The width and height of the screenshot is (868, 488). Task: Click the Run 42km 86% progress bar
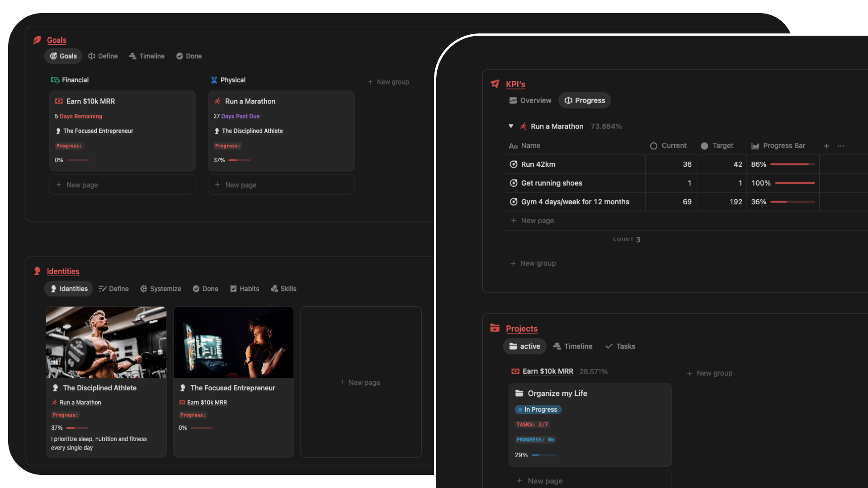[793, 164]
